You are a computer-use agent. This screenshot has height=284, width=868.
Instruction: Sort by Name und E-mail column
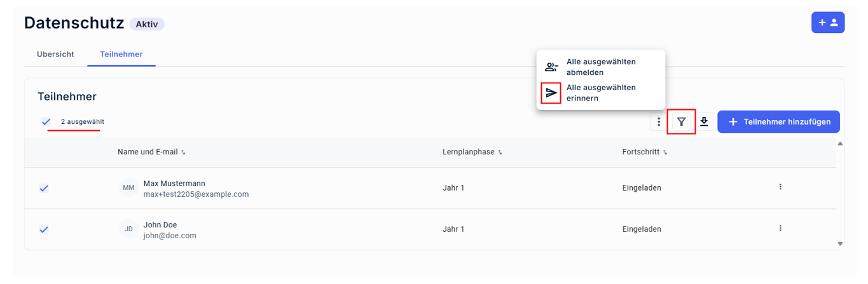point(151,152)
